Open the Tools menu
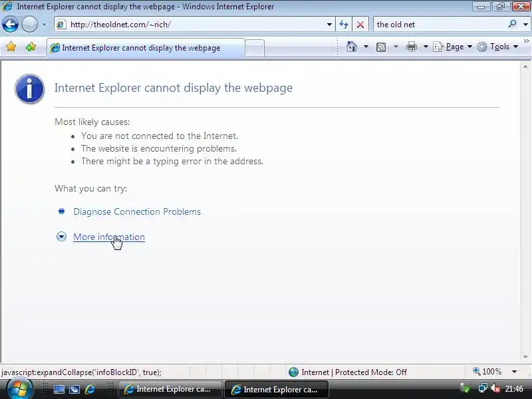Viewport: 532px width, 399px height. tap(497, 47)
